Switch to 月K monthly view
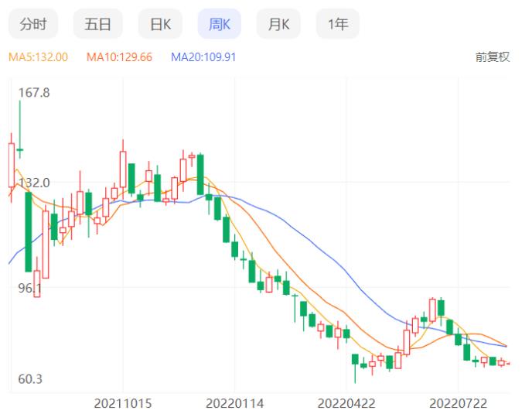 tap(278, 25)
